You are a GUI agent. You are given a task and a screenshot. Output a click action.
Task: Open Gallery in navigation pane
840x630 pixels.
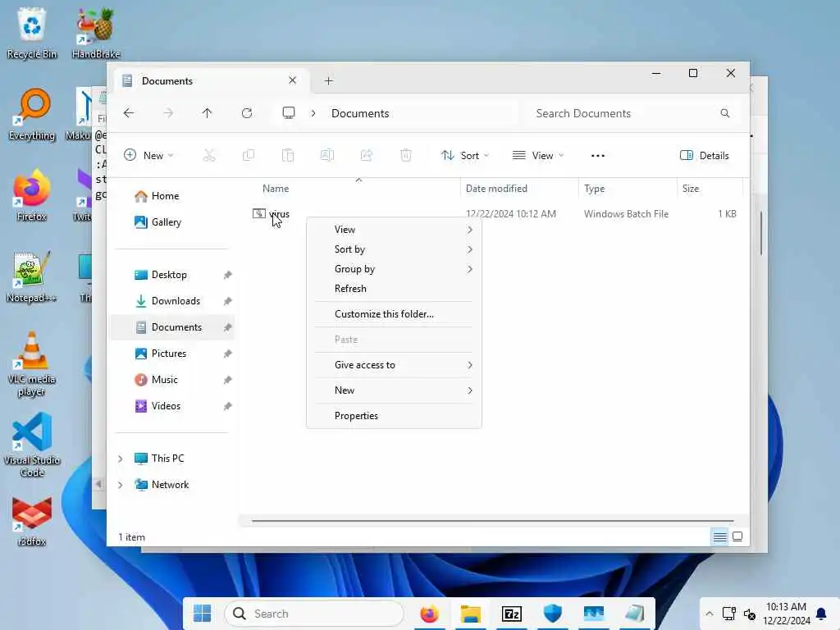[x=158, y=221]
